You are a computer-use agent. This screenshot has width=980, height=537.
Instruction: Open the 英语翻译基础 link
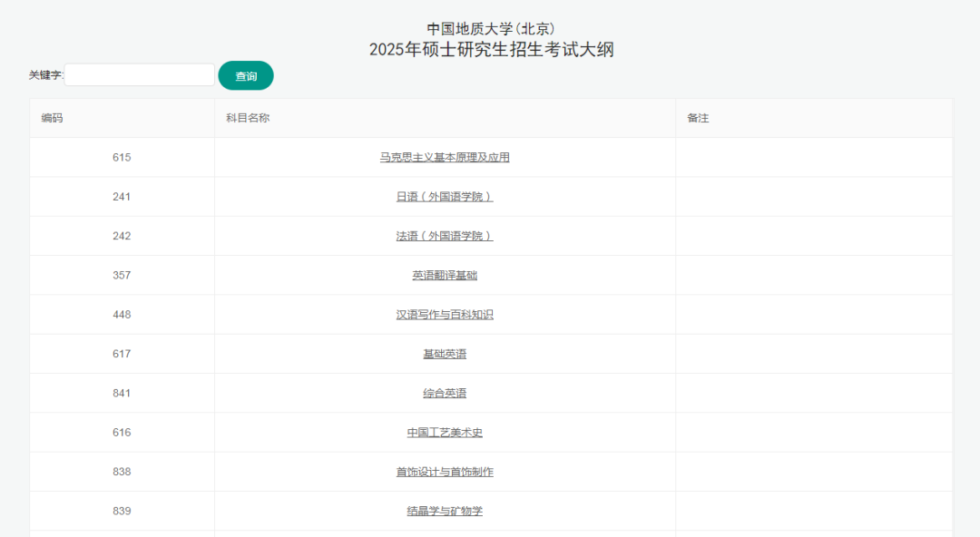(x=445, y=276)
